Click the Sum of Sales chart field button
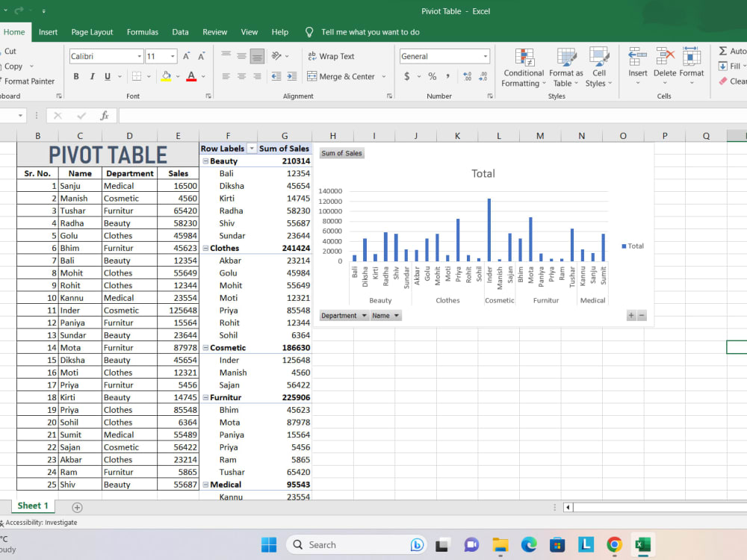Image resolution: width=747 pixels, height=560 pixels. coord(341,153)
